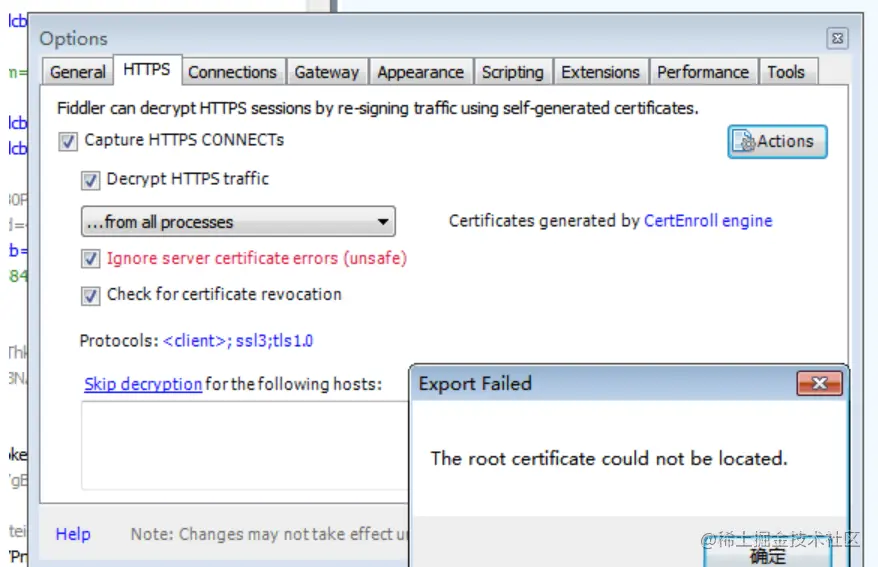Close the Options window
Viewport: 878px width, 567px height.
click(x=838, y=39)
